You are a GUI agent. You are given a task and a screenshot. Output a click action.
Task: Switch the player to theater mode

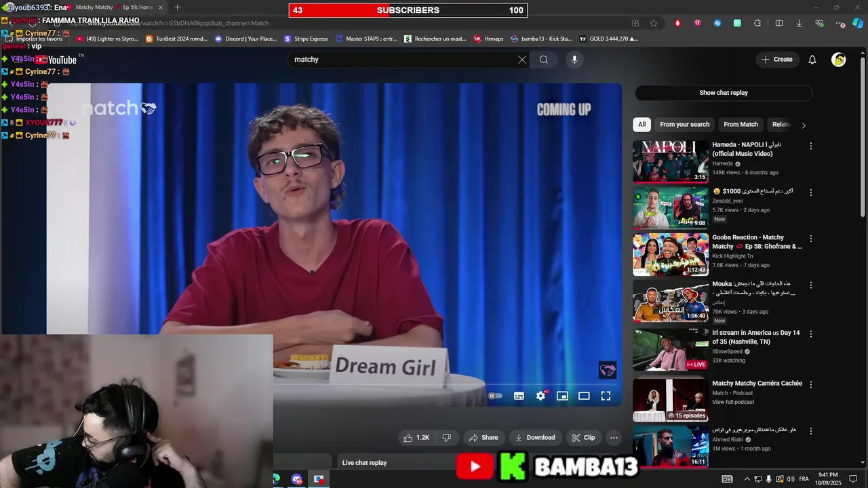584,396
